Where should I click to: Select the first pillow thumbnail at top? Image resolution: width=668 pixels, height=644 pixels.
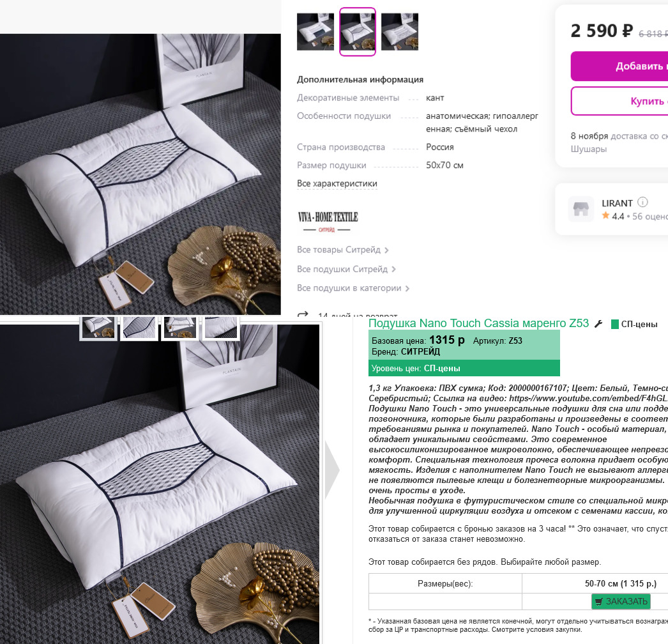[x=315, y=32]
